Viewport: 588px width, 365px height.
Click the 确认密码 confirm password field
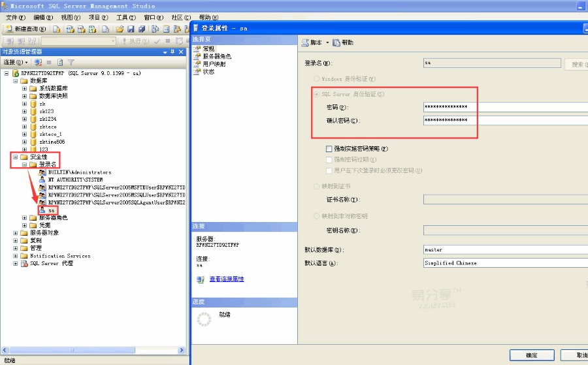[x=506, y=120]
